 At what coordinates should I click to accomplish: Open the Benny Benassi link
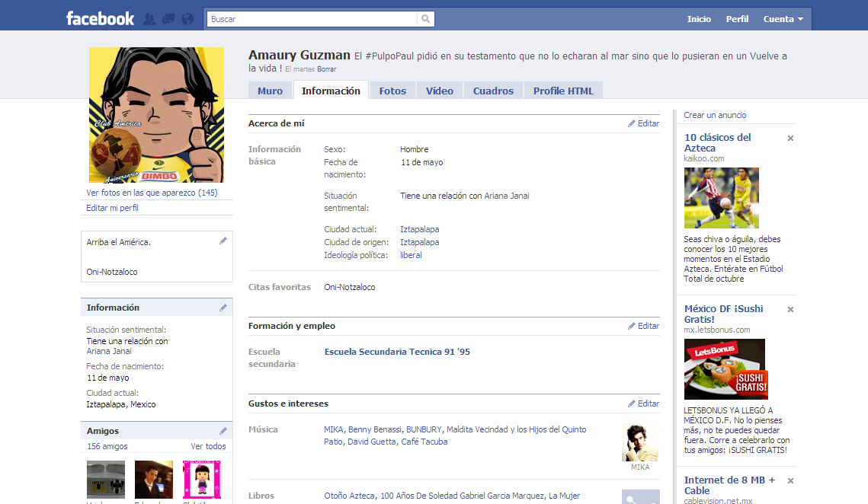click(x=375, y=429)
